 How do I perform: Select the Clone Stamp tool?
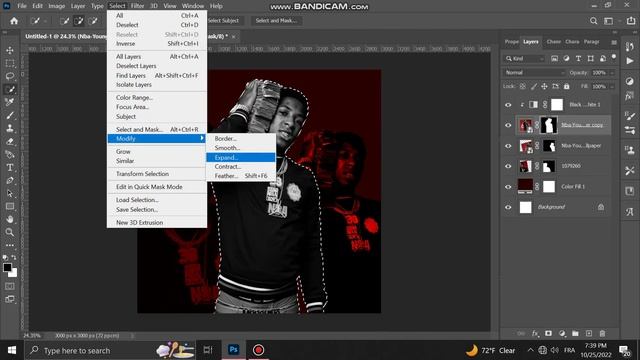pyautogui.click(x=10, y=129)
